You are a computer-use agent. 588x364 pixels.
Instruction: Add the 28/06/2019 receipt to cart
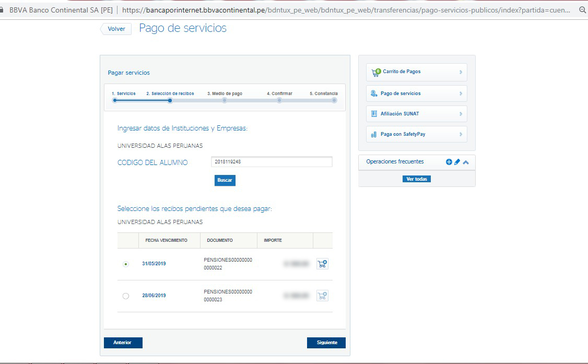(322, 296)
